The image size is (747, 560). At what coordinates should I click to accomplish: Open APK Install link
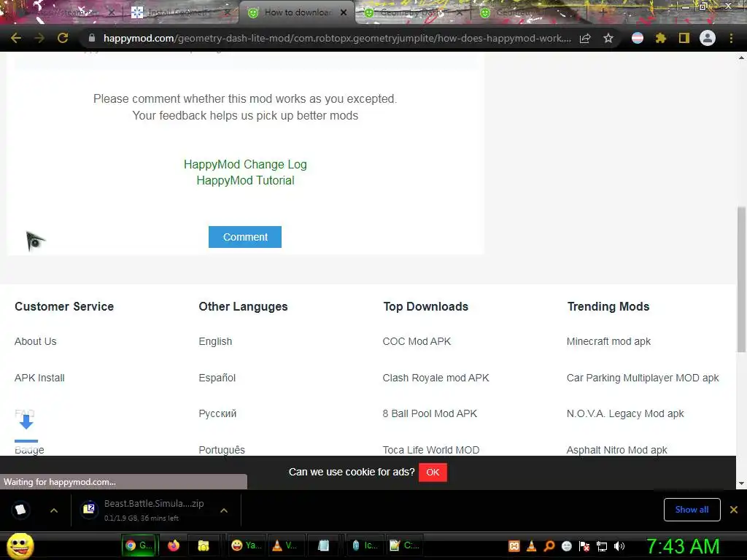(x=39, y=378)
